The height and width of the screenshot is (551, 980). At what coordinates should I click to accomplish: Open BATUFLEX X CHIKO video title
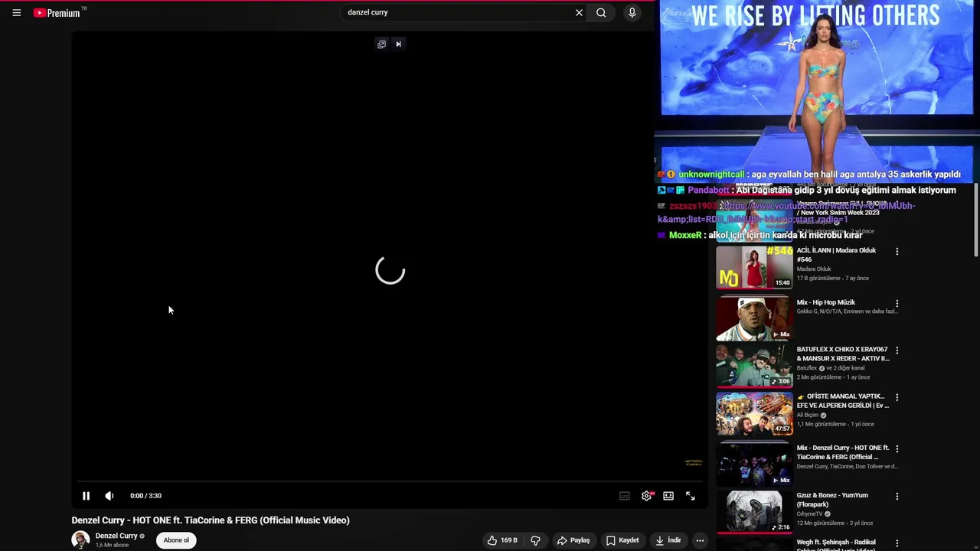click(842, 354)
